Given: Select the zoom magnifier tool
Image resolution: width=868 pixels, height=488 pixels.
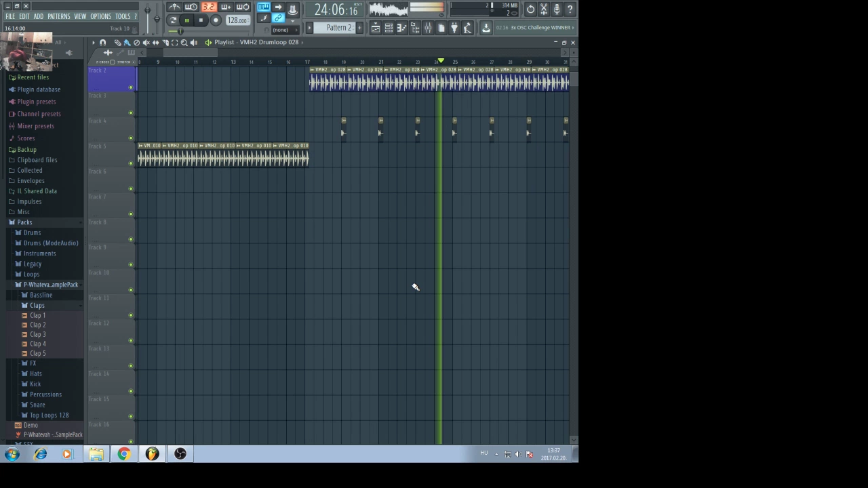Looking at the screenshot, I should (x=184, y=43).
